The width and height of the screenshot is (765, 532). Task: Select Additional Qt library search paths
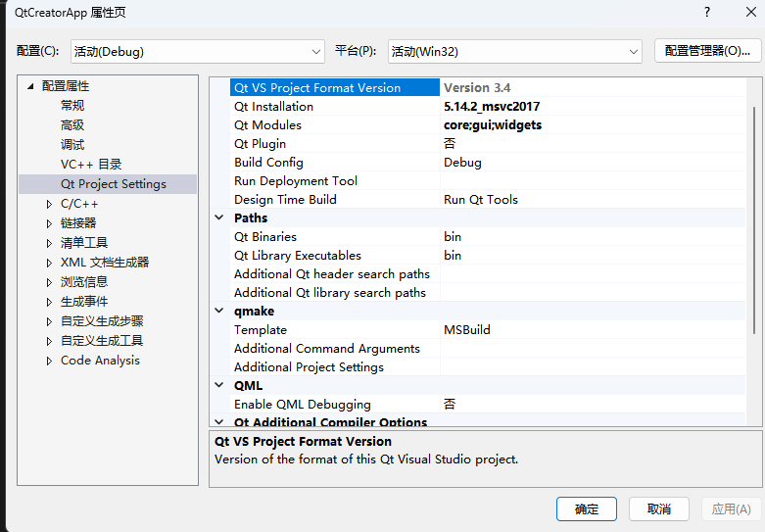coord(330,292)
